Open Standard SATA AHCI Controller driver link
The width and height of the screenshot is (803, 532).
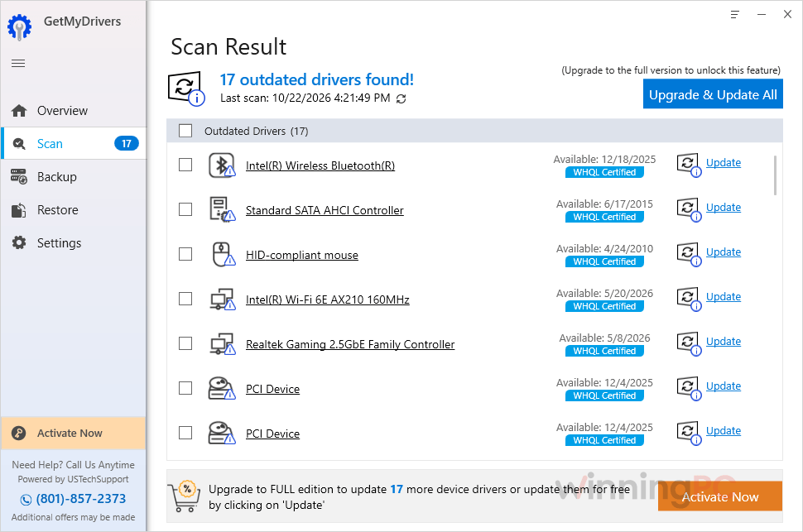325,210
